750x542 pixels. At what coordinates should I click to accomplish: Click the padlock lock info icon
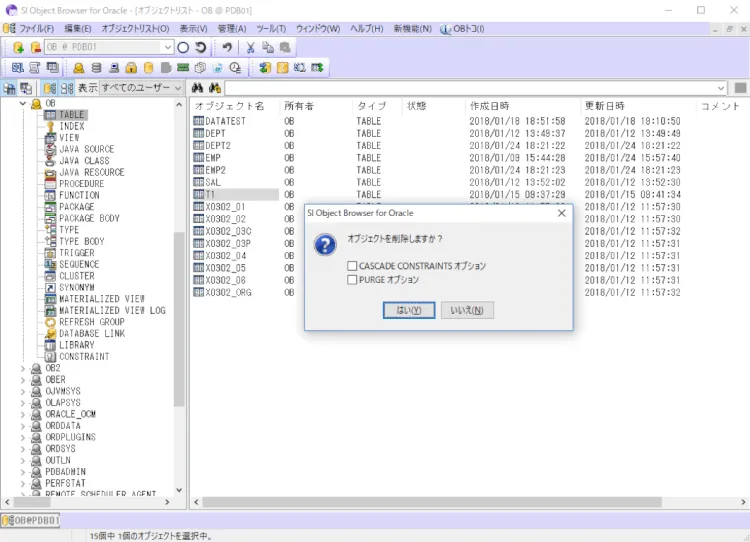click(x=131, y=68)
